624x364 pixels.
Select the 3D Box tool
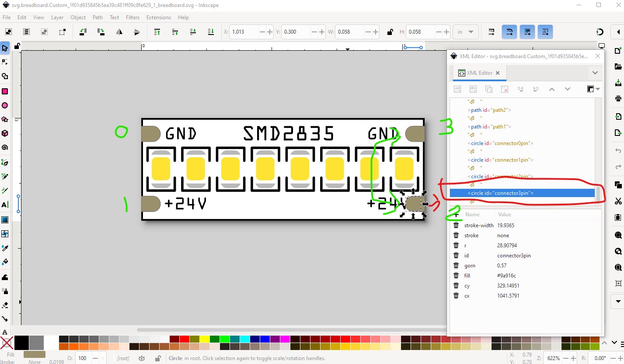coord(5,133)
